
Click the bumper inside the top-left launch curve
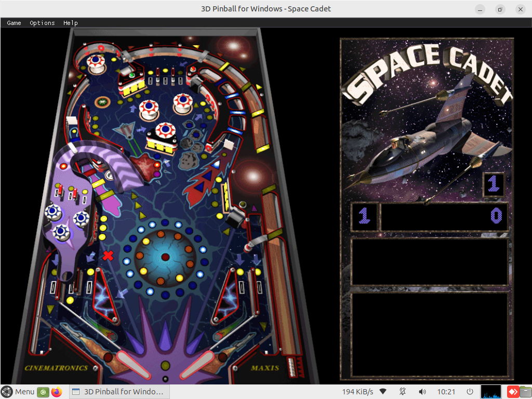point(96,63)
